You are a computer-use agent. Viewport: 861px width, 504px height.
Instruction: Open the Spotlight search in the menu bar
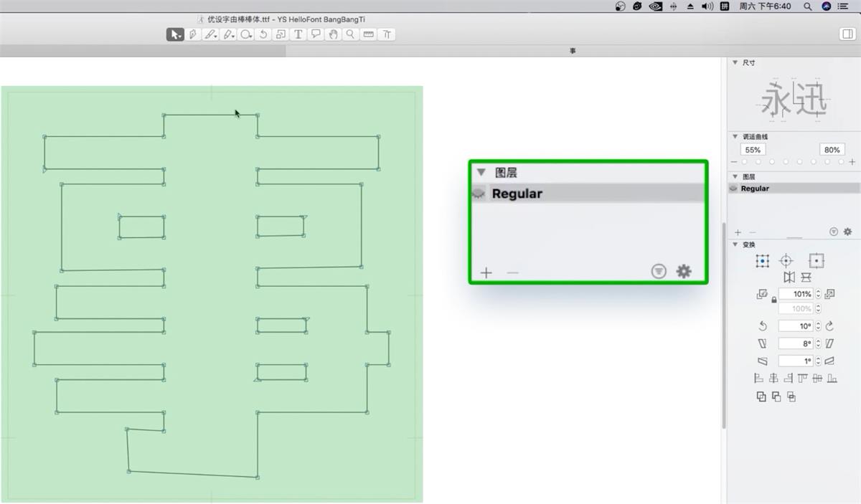click(x=807, y=6)
